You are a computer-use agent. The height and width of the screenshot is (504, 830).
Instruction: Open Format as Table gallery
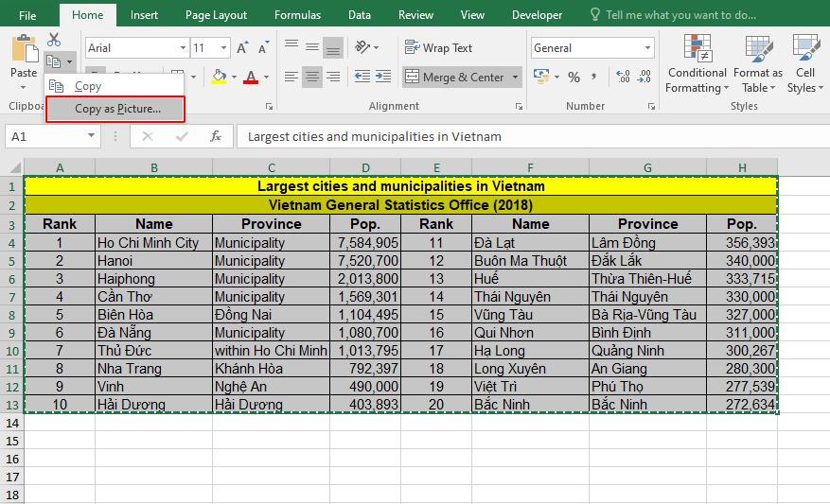[x=758, y=63]
